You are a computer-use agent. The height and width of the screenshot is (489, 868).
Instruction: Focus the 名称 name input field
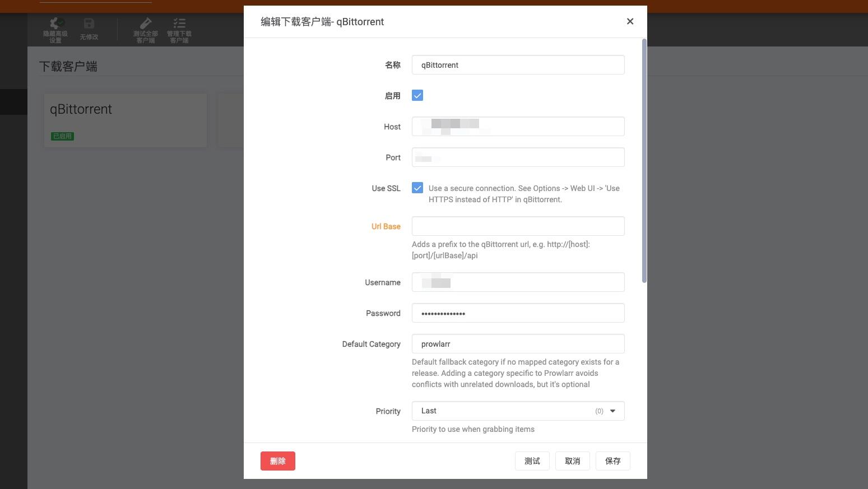coord(518,65)
